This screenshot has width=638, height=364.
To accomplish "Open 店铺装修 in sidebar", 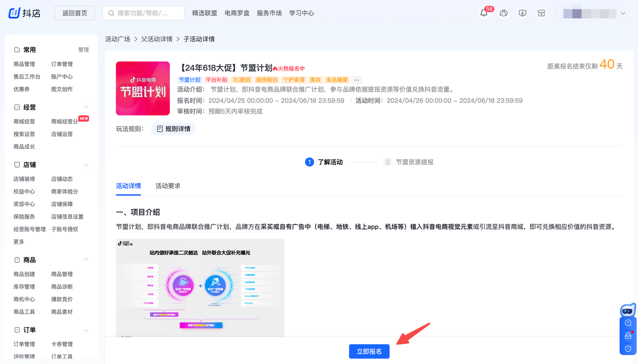I will pyautogui.click(x=24, y=179).
